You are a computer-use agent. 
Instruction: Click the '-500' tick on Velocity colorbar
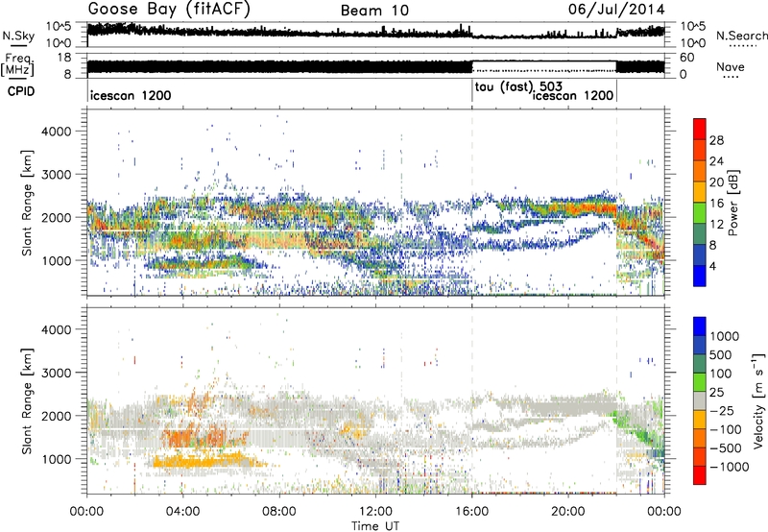pos(726,447)
